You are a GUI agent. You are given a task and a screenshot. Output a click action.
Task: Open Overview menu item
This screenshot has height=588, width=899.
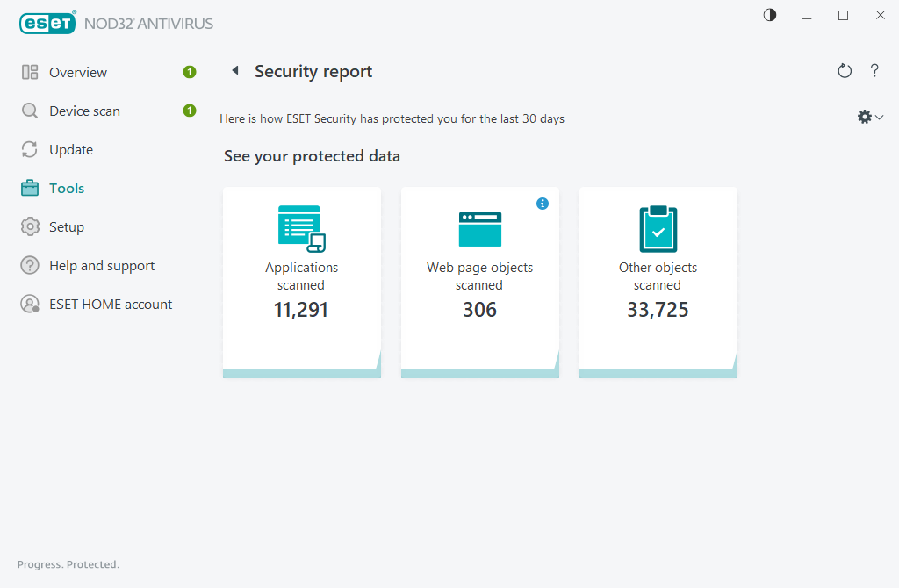pyautogui.click(x=78, y=72)
